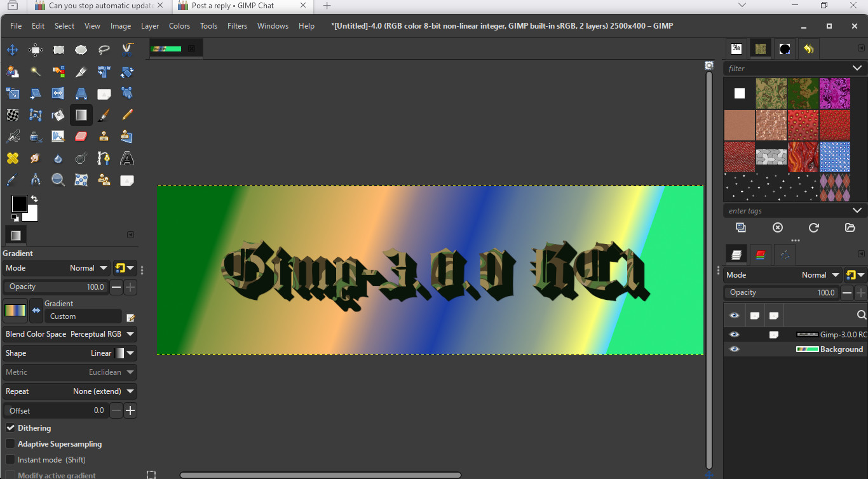Open the Filters menu

237,26
